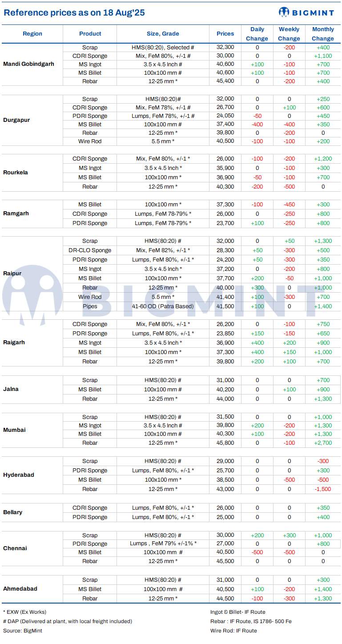This screenshot has width=342, height=644.
Task: Click the Chennai region label
Action: 15,548
